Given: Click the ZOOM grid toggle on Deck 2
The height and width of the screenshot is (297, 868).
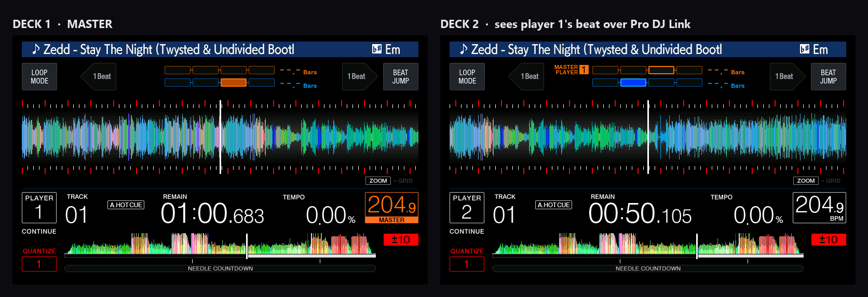Looking at the screenshot, I should [x=806, y=181].
